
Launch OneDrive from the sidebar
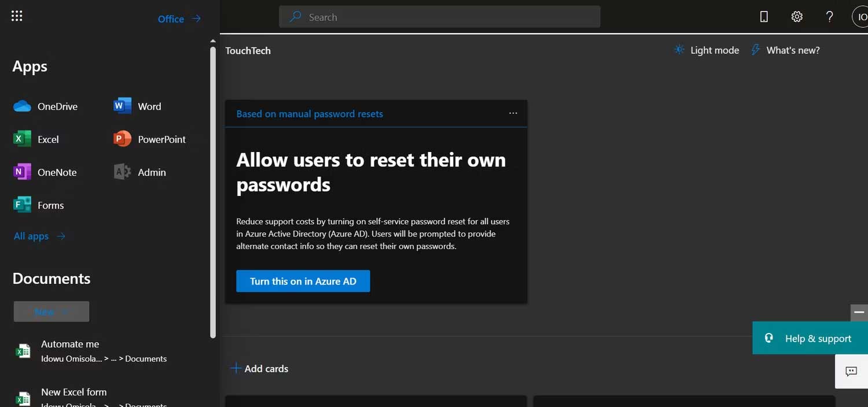(x=21, y=106)
